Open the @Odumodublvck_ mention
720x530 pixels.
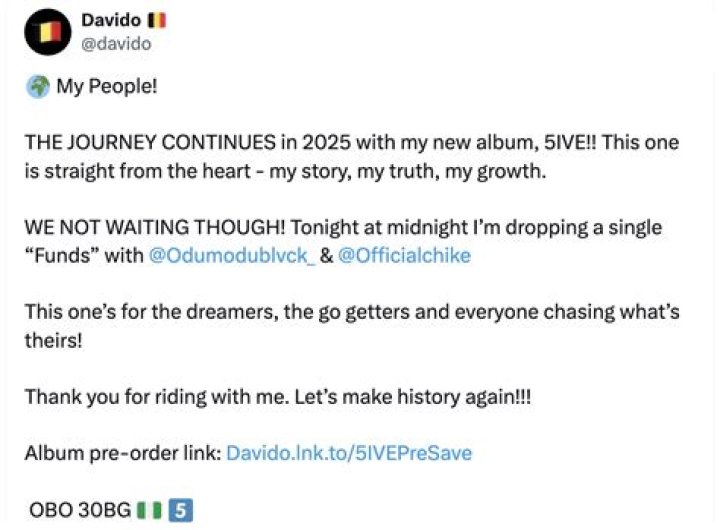(x=231, y=255)
